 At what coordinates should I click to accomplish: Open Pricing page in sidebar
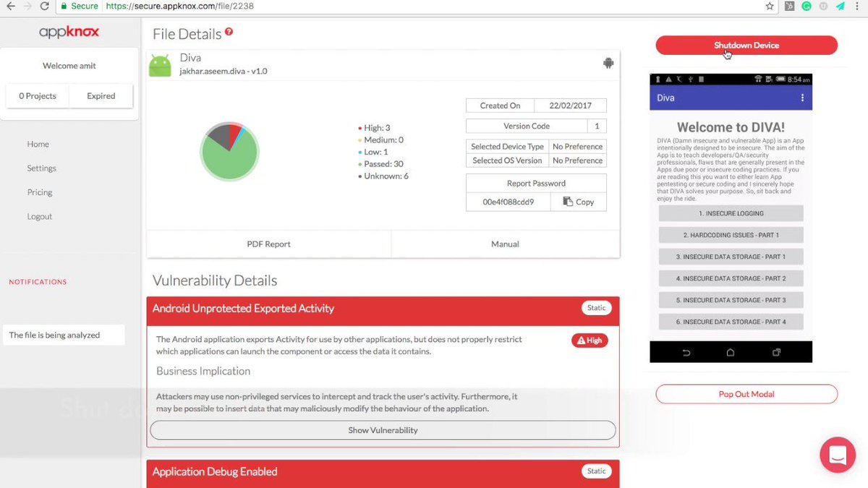click(40, 192)
